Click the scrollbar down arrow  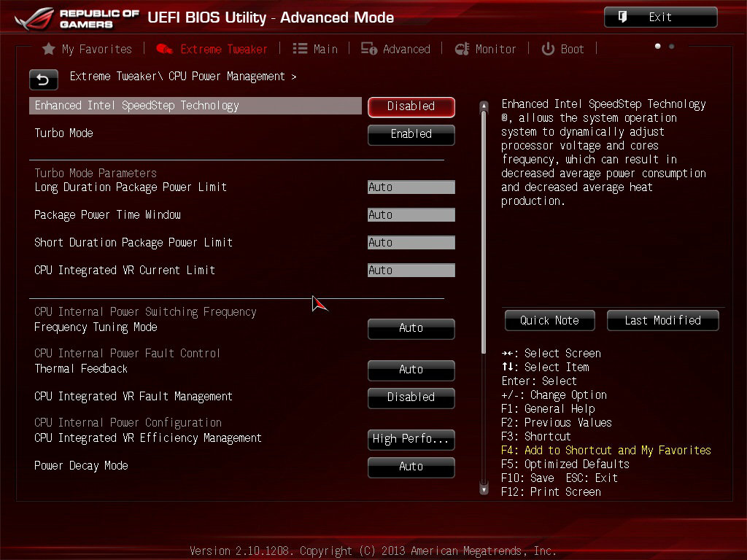click(x=484, y=489)
